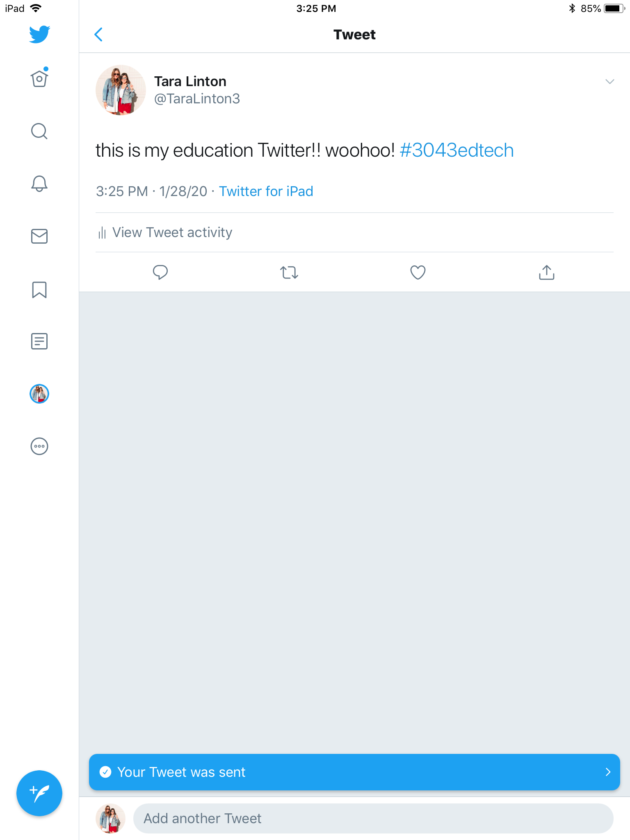Viewport: 630px width, 840px height.
Task: Like the tweet with heart icon
Action: pyautogui.click(x=418, y=272)
